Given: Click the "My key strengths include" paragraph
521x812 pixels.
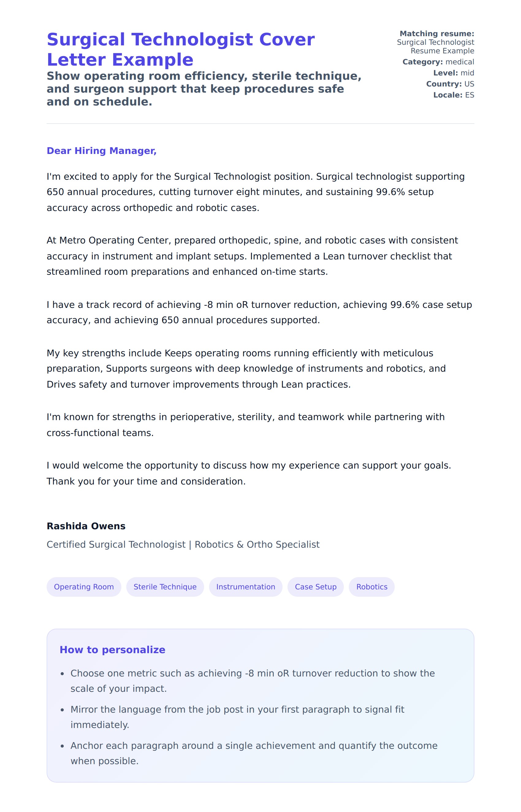Looking at the screenshot, I should 246,369.
